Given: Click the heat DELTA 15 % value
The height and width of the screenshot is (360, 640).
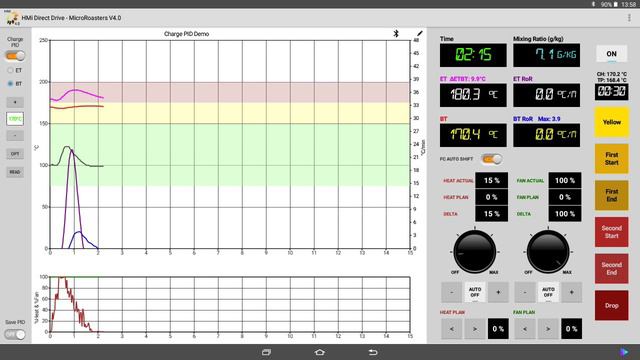Looking at the screenshot, I should click(491, 213).
